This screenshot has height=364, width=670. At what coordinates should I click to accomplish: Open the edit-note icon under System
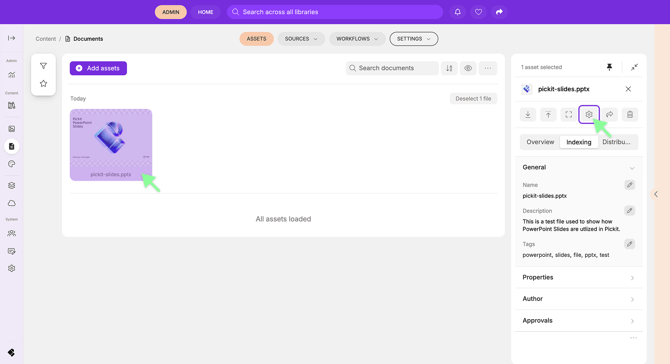coord(12,251)
